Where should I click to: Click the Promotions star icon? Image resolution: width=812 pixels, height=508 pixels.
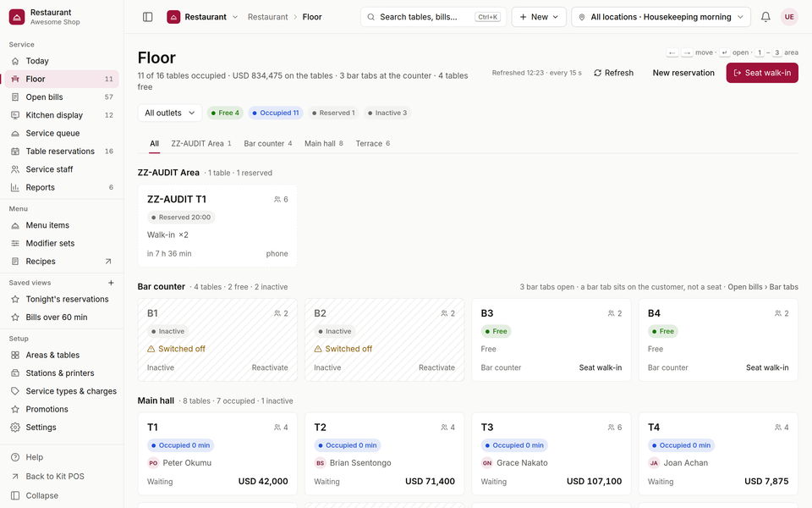pyautogui.click(x=15, y=410)
